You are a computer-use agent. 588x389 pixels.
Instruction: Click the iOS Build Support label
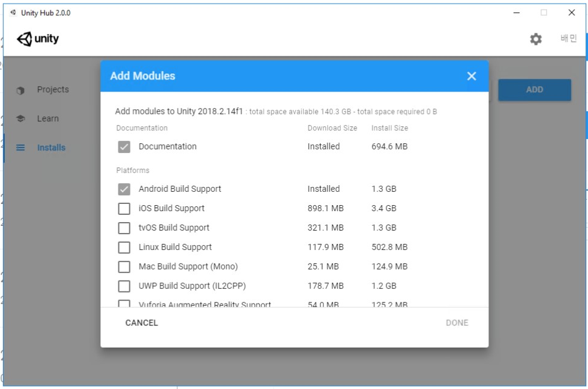(x=171, y=208)
